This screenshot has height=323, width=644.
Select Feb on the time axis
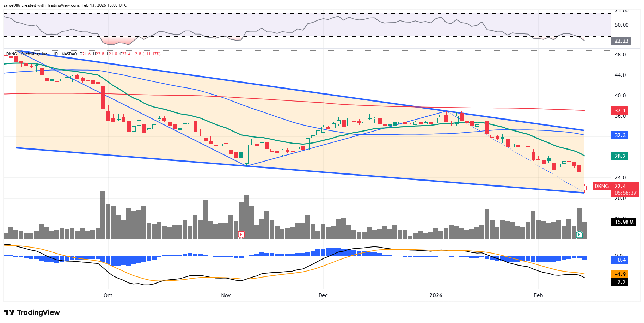pos(538,295)
